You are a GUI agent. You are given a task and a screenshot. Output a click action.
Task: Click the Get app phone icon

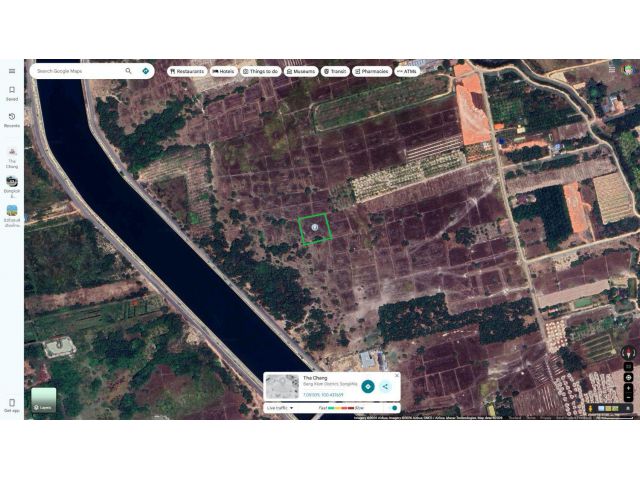(x=12, y=405)
